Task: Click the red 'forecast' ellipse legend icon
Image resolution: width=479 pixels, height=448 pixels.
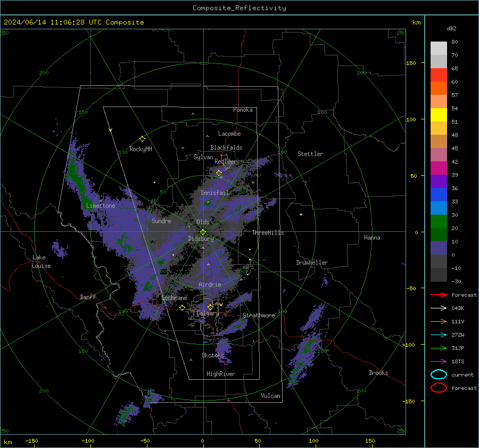Action: 439,388
